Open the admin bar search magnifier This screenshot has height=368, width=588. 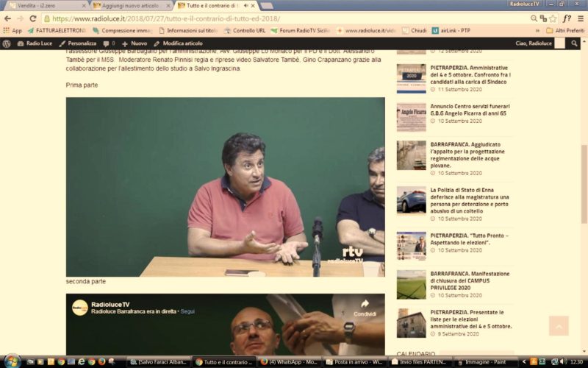(574, 43)
